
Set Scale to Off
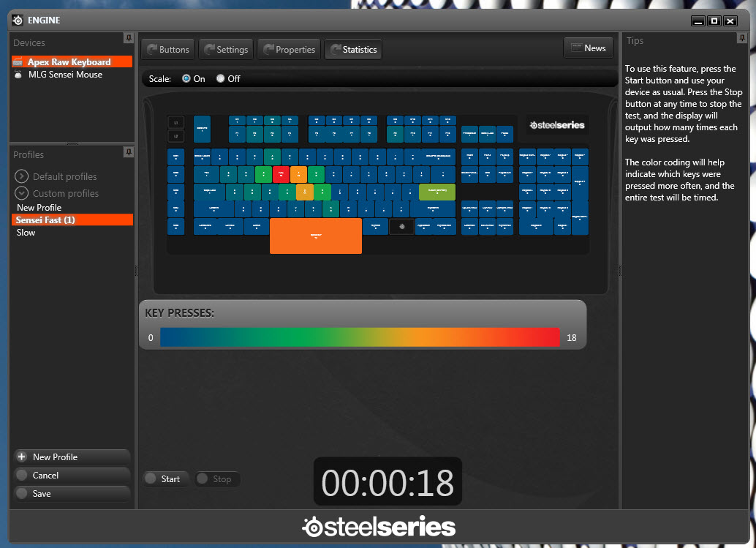click(x=220, y=78)
